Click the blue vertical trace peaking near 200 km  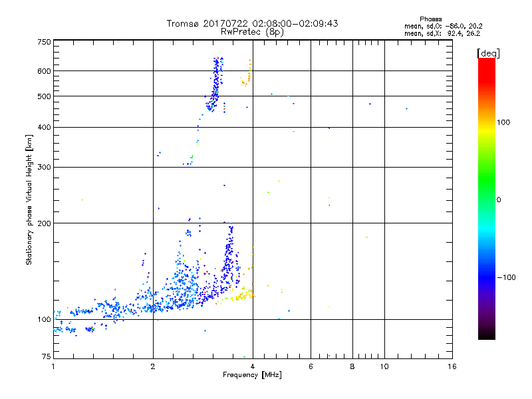tap(229, 256)
